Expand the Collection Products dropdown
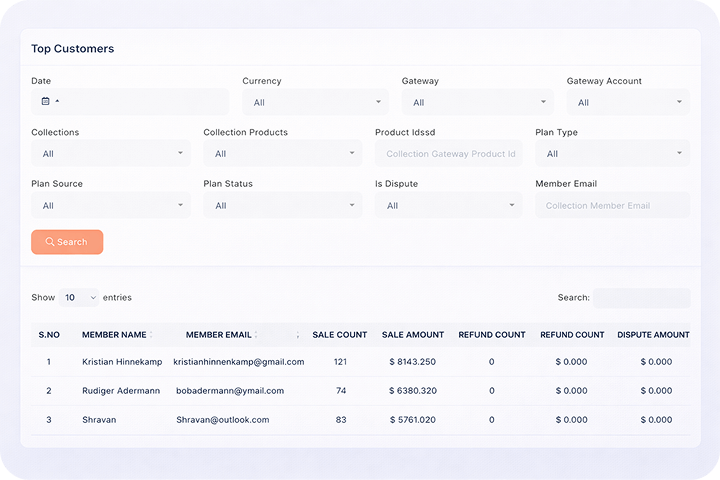 tap(282, 154)
